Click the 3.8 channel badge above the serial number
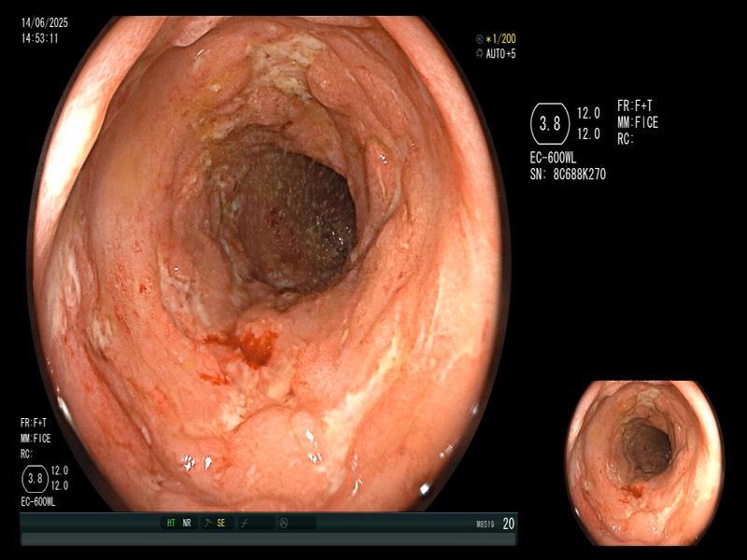The width and height of the screenshot is (747, 560). coord(550,124)
